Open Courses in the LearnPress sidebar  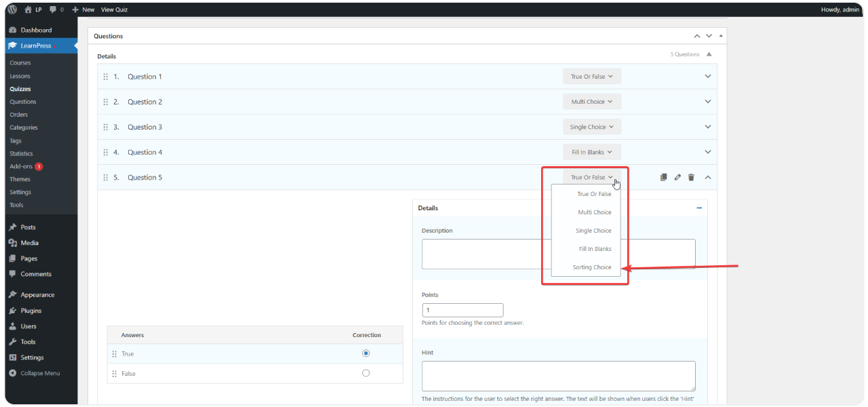point(20,63)
